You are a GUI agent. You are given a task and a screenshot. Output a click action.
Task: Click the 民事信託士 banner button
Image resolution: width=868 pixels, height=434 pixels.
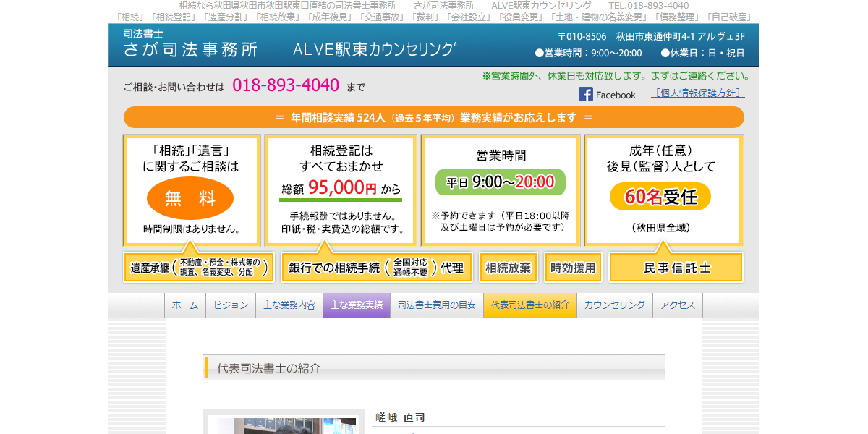click(675, 267)
